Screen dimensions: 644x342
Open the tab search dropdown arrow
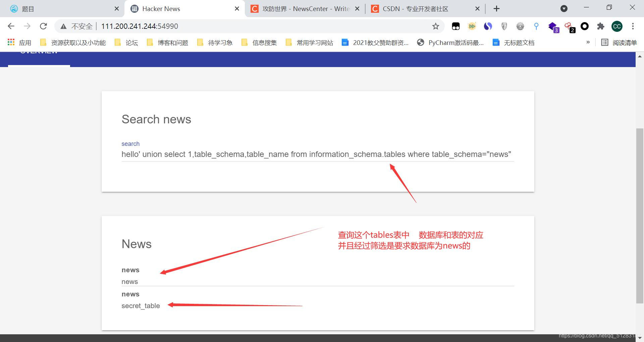click(x=564, y=9)
